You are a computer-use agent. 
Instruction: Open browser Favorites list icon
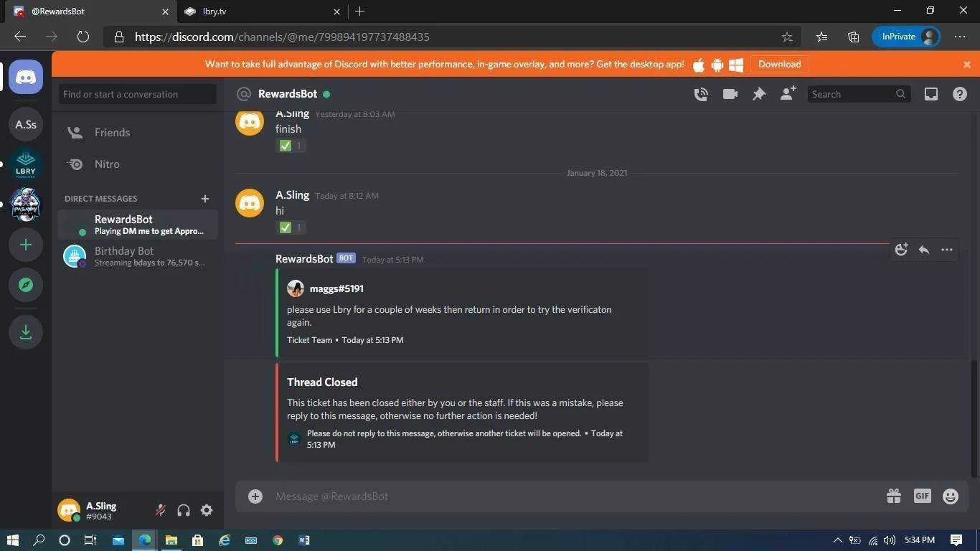tap(822, 37)
